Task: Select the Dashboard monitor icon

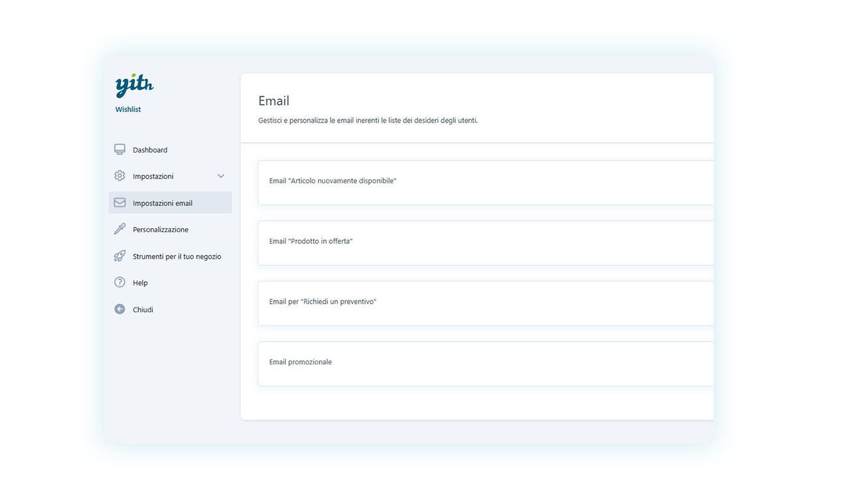Action: coord(119,149)
